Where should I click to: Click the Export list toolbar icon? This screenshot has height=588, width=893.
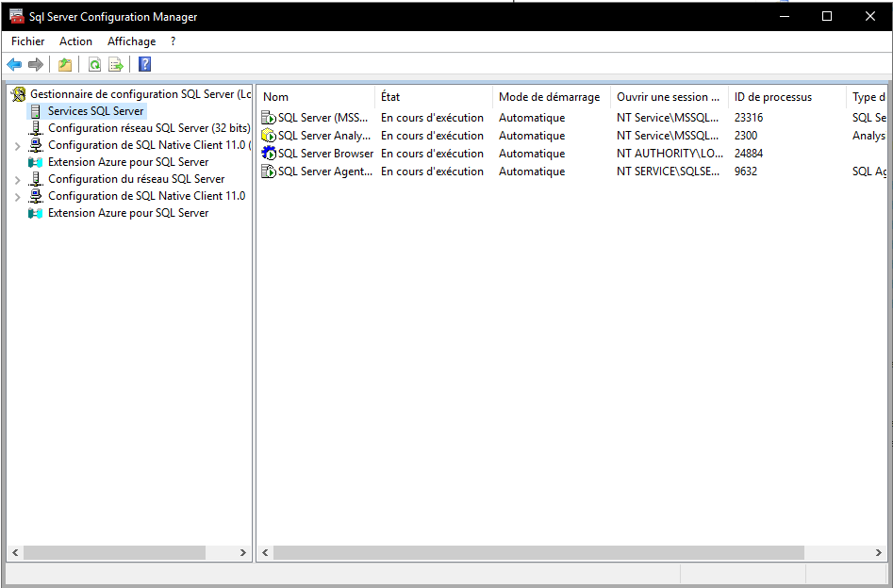[x=116, y=64]
